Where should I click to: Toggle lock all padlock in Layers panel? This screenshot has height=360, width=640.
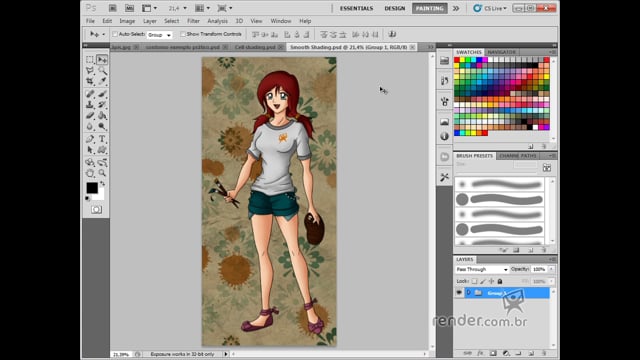[500, 281]
